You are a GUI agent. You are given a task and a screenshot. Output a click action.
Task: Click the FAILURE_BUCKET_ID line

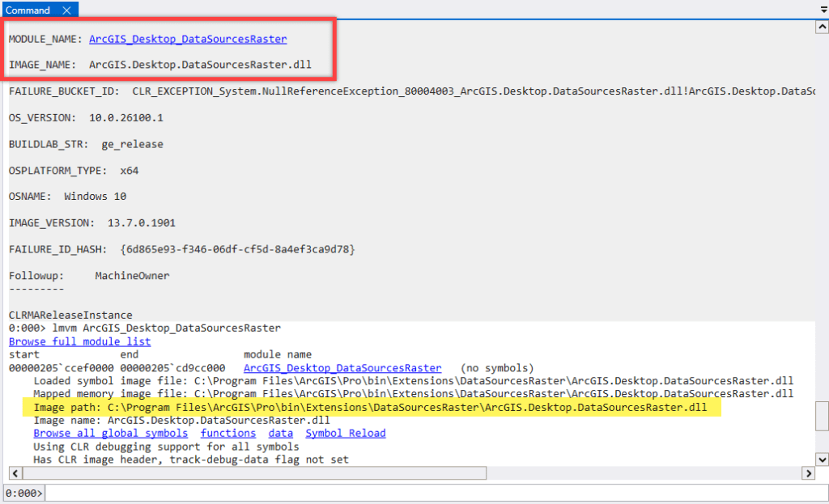click(x=412, y=91)
